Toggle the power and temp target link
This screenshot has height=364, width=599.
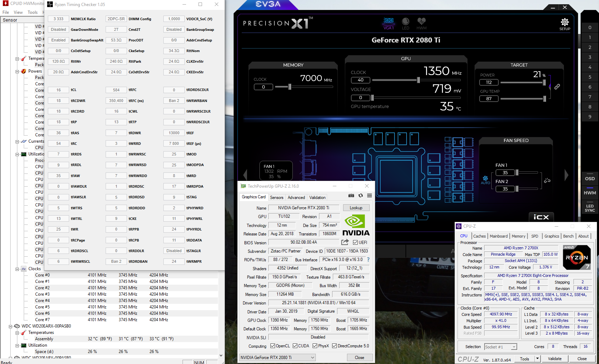tap(557, 86)
